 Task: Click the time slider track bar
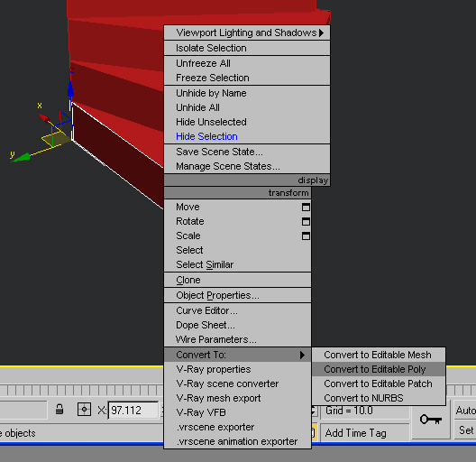tap(82, 391)
